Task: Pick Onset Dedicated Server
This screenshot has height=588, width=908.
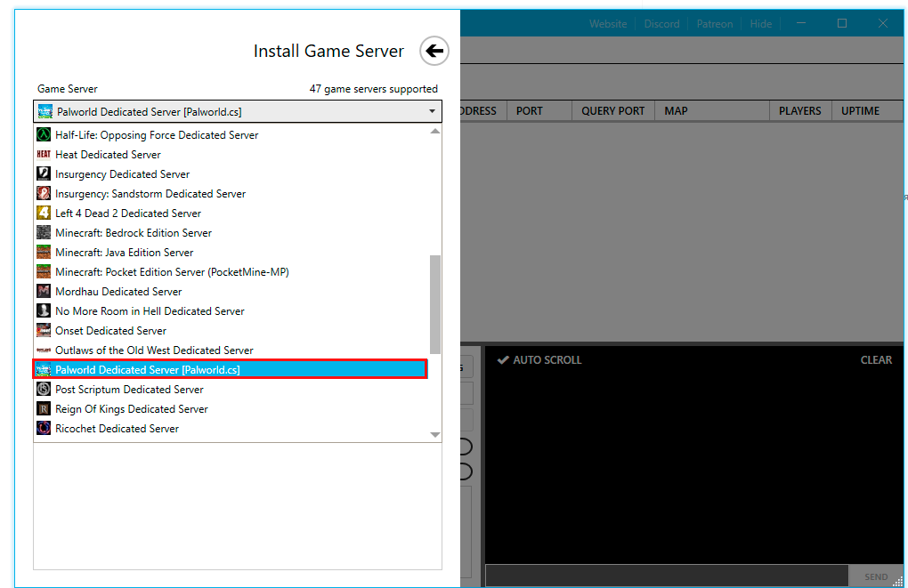Action: click(x=231, y=330)
